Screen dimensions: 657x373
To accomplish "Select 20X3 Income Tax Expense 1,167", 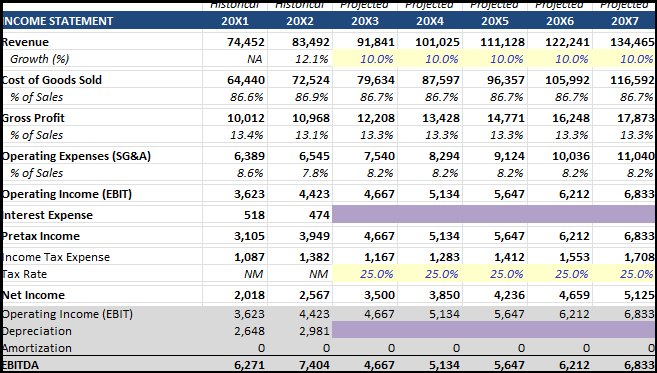I will coord(380,257).
